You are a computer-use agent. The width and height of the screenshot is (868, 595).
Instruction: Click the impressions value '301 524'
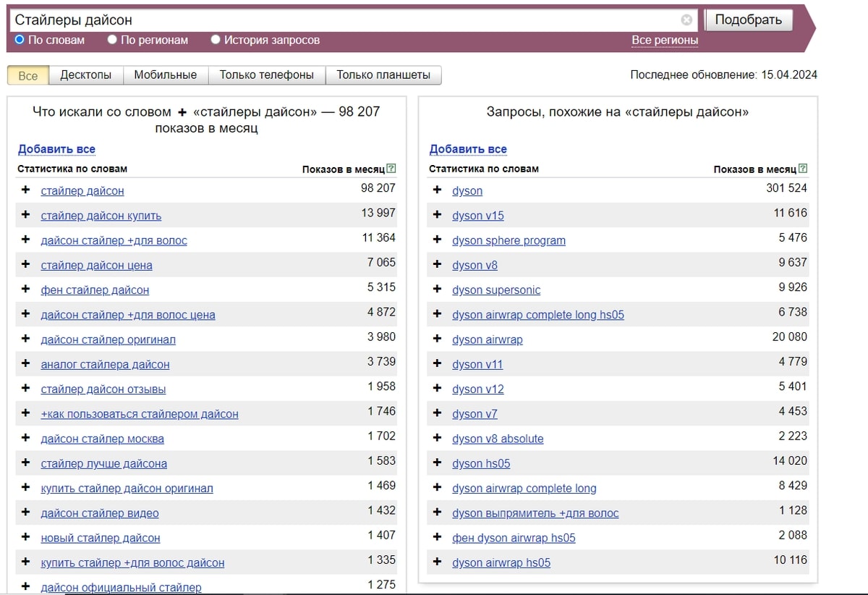coord(787,188)
